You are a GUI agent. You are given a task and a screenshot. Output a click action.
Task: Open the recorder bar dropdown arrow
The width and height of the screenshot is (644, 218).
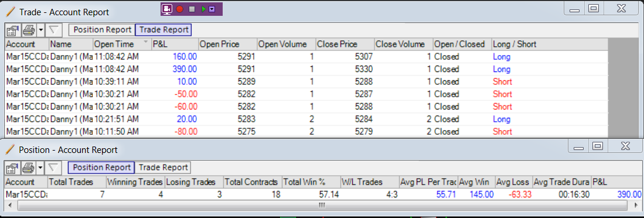212,9
